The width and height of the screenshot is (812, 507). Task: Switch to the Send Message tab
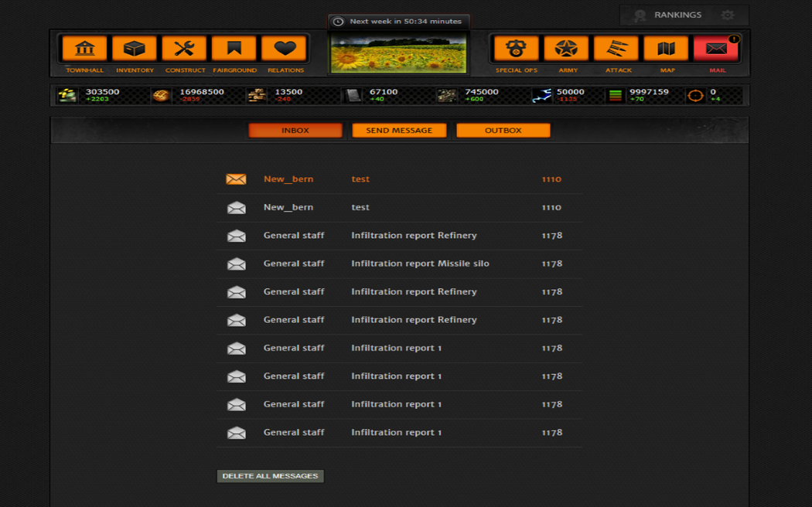[399, 131]
